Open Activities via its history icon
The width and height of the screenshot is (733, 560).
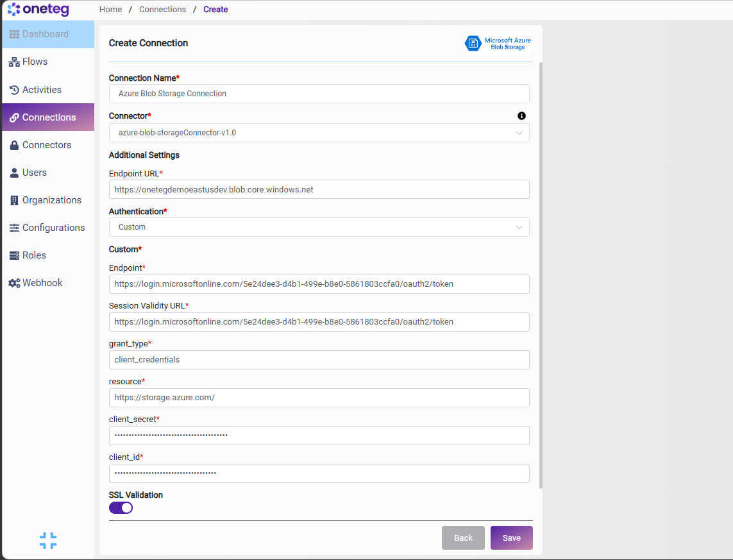14,90
